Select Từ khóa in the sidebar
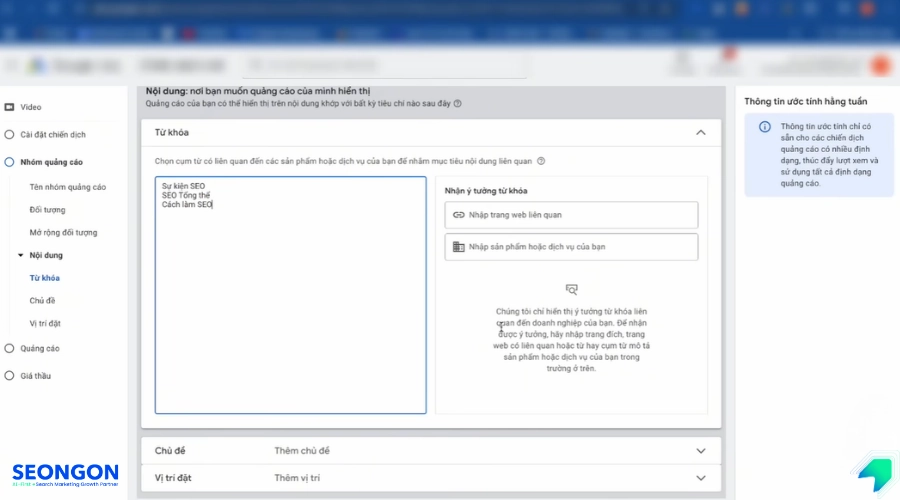 click(x=44, y=278)
